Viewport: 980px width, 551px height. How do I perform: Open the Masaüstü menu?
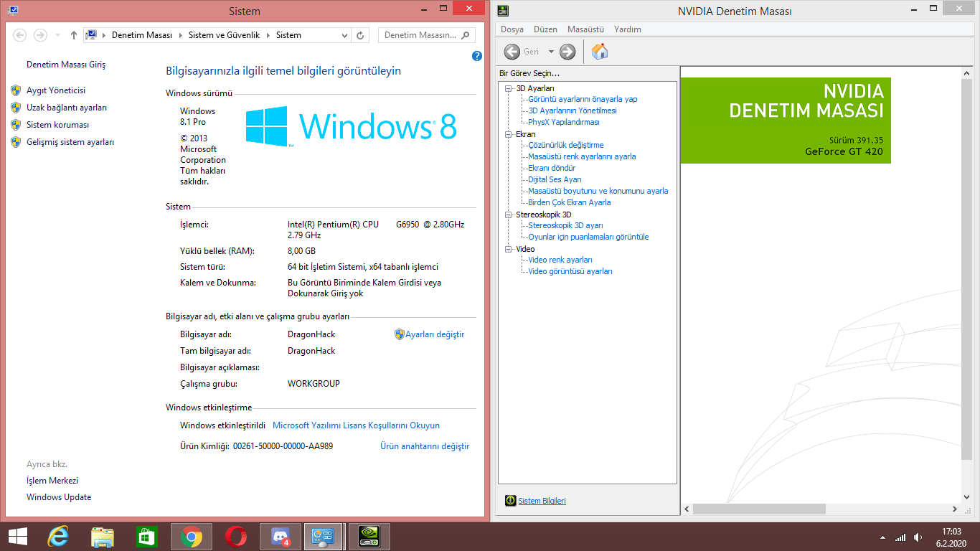pos(585,29)
